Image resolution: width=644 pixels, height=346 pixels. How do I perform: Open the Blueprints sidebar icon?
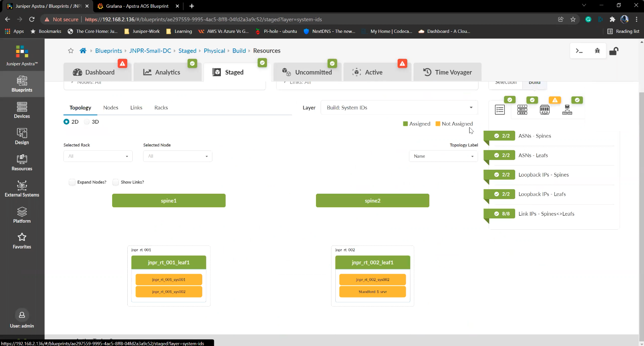click(x=22, y=84)
